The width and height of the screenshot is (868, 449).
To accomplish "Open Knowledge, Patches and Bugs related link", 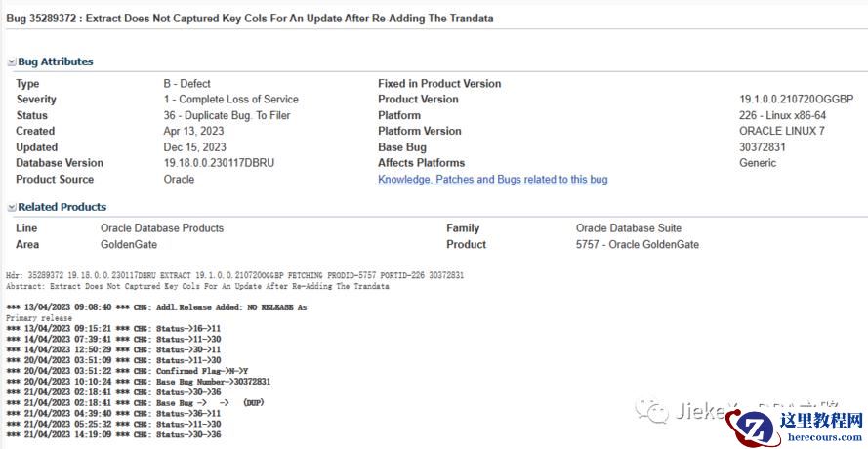I will point(493,180).
